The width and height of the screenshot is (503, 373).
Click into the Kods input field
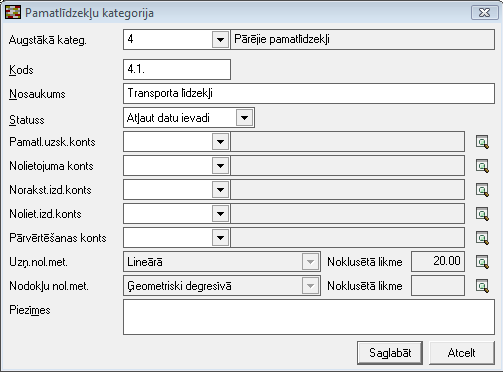coord(177,69)
